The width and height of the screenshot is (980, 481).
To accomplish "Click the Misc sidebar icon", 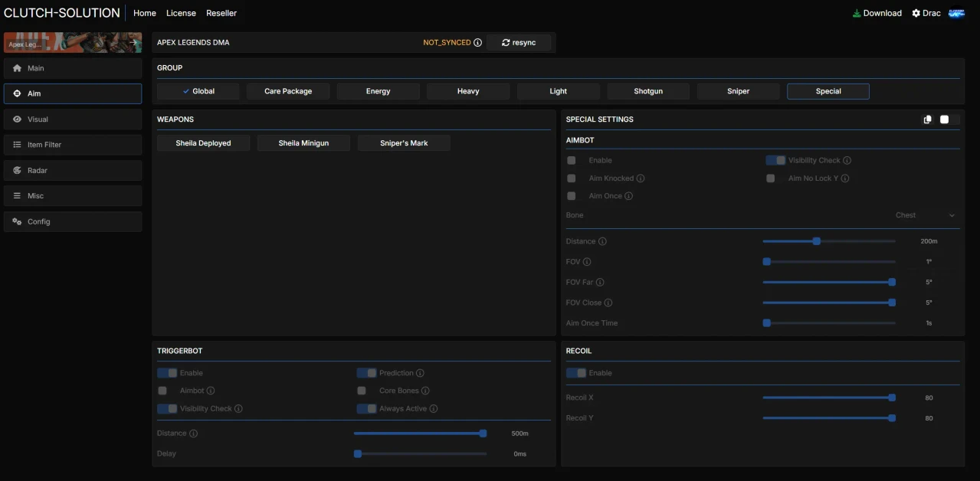I will pos(17,196).
